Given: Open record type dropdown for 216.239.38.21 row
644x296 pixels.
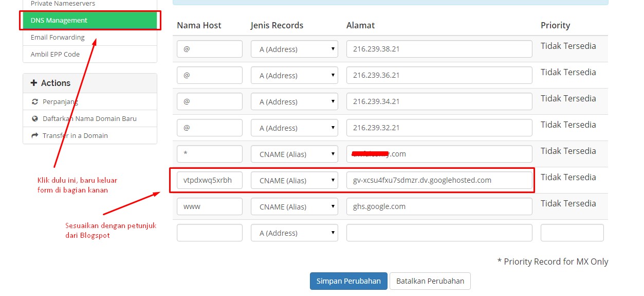Looking at the screenshot, I should click(295, 49).
